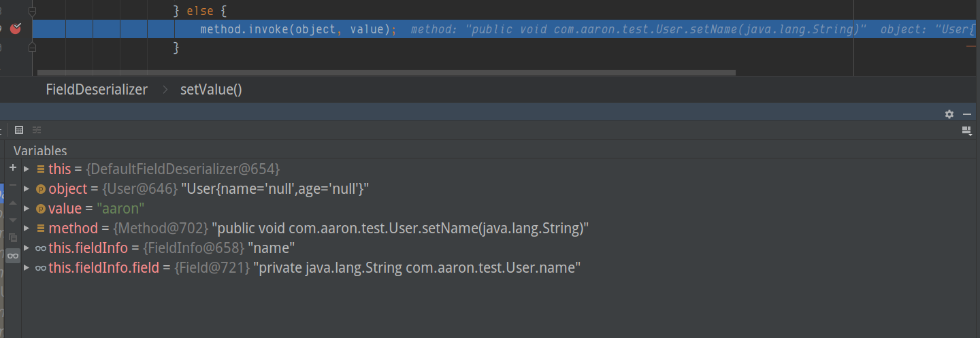Viewport: 980px width, 338px height.
Task: Add a new watch with plus icon
Action: (x=12, y=167)
